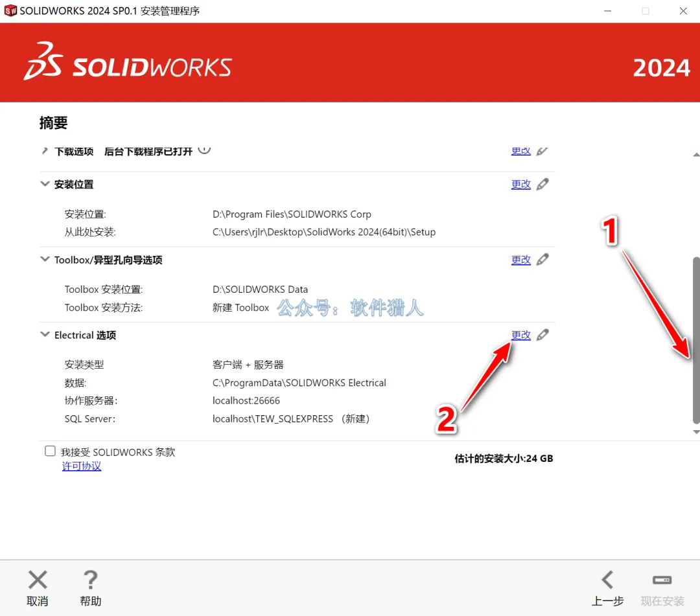Image resolution: width=700 pixels, height=616 pixels.
Task: Click the Toolbox 安装方法 label
Action: pos(104,308)
